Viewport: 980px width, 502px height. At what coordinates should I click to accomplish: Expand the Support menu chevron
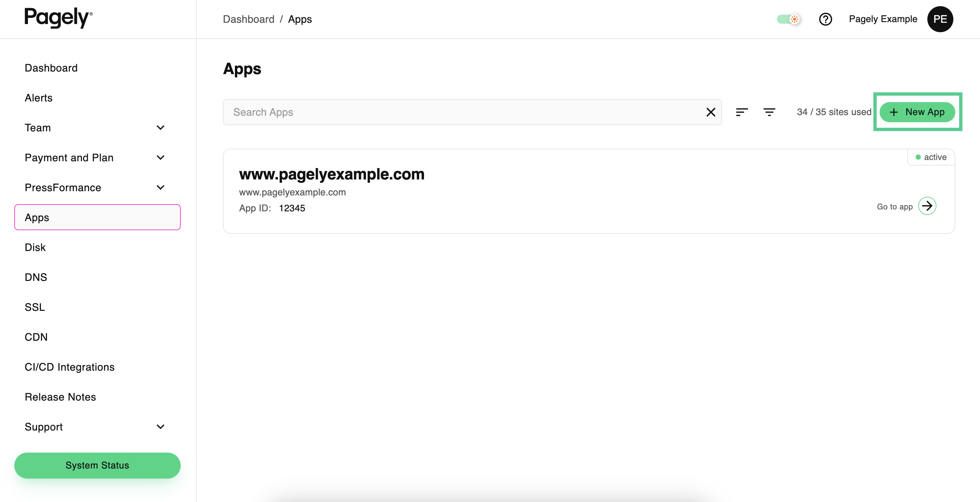[161, 427]
